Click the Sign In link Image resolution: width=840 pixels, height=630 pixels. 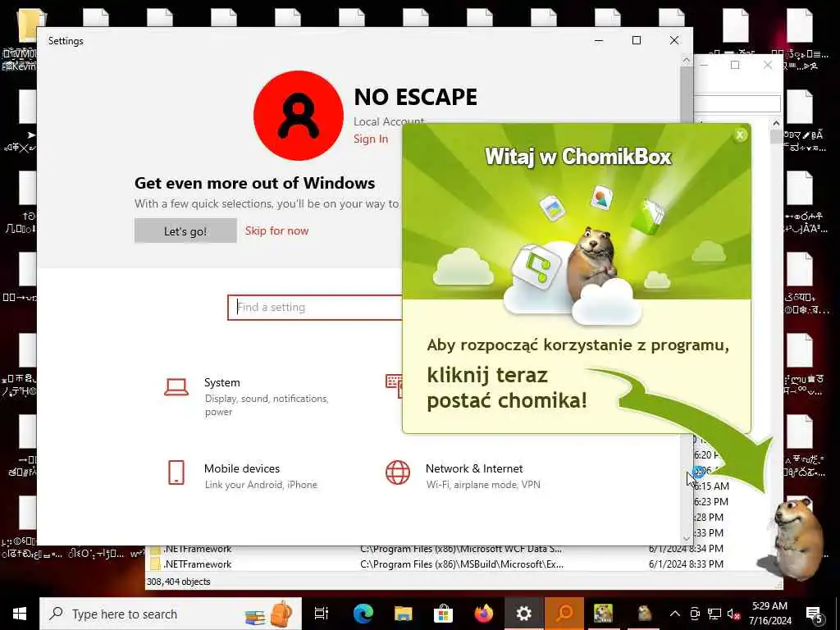point(371,139)
